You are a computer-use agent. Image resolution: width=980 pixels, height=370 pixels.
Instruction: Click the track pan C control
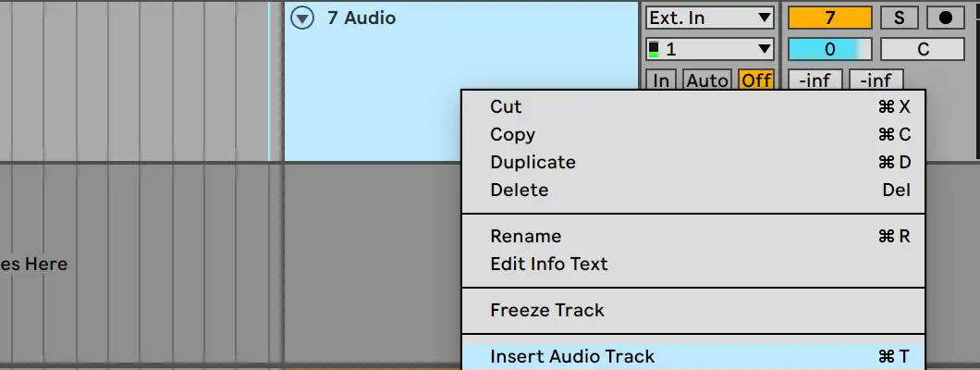point(923,49)
